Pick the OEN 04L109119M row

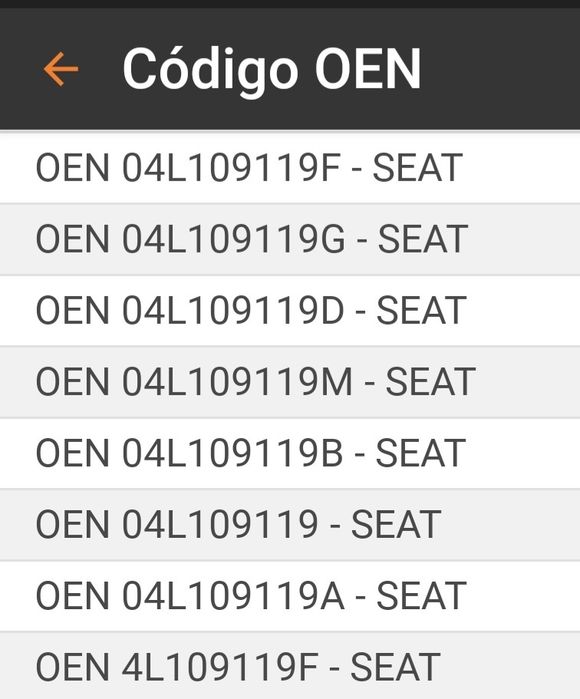[290, 382]
